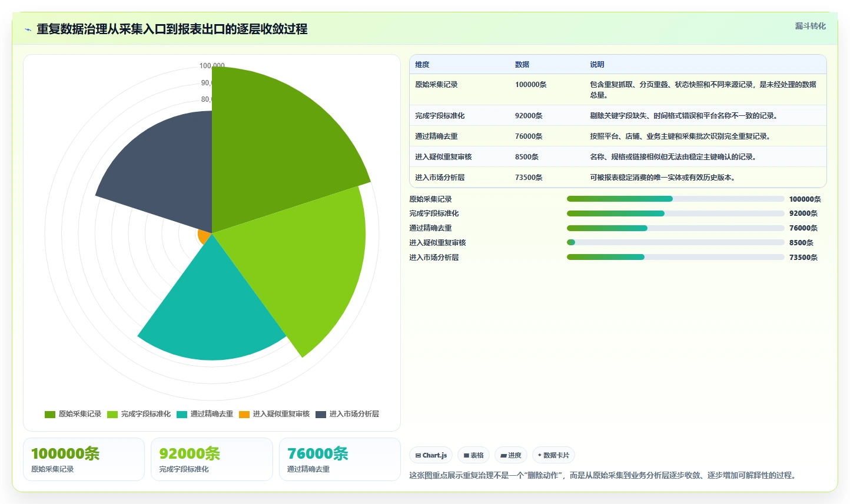This screenshot has height=504, width=850.
Task: Select the 原始采集记录 table row label
Action: 436,85
